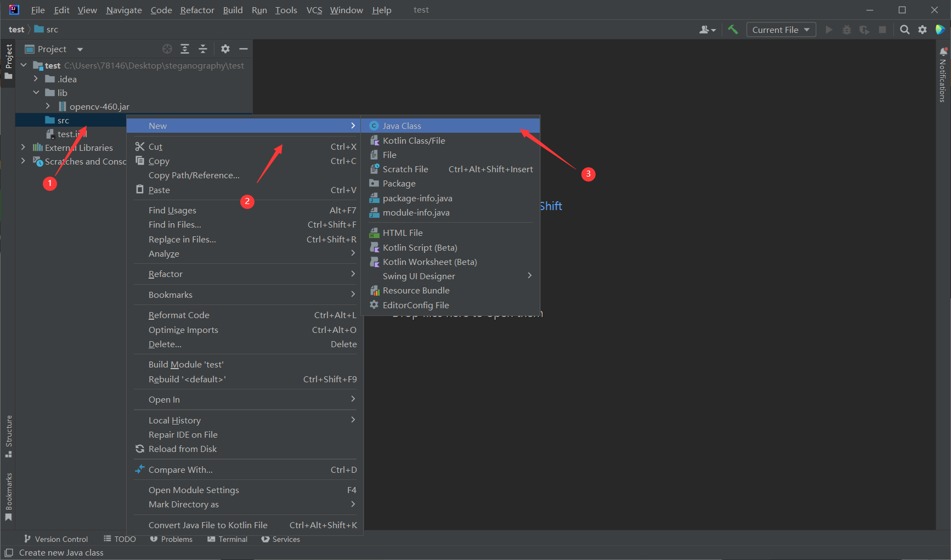Click the JetBrains Toolbox colorful icon
Viewport: 951px width, 560px height.
(x=940, y=30)
